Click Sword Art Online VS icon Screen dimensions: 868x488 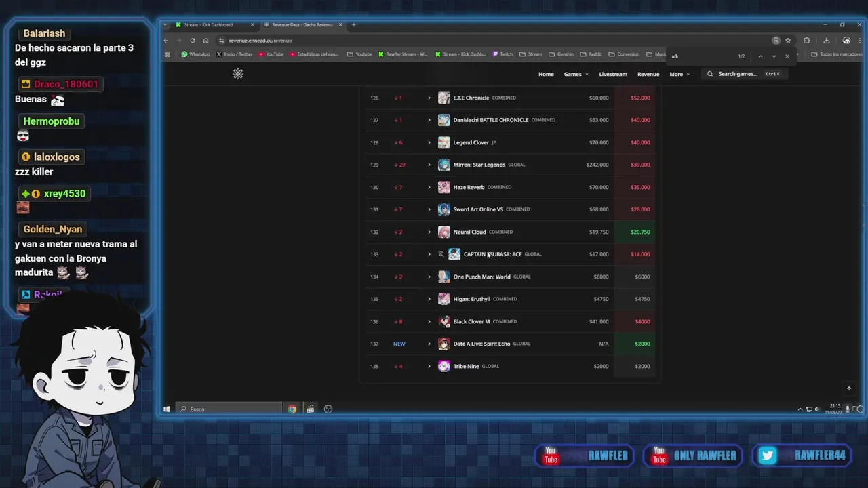[444, 209]
